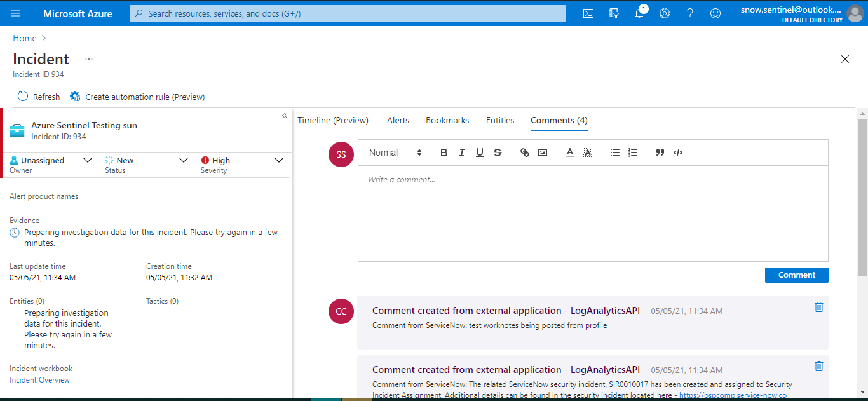The width and height of the screenshot is (868, 401).
Task: Open the text background color picker
Action: pos(588,153)
